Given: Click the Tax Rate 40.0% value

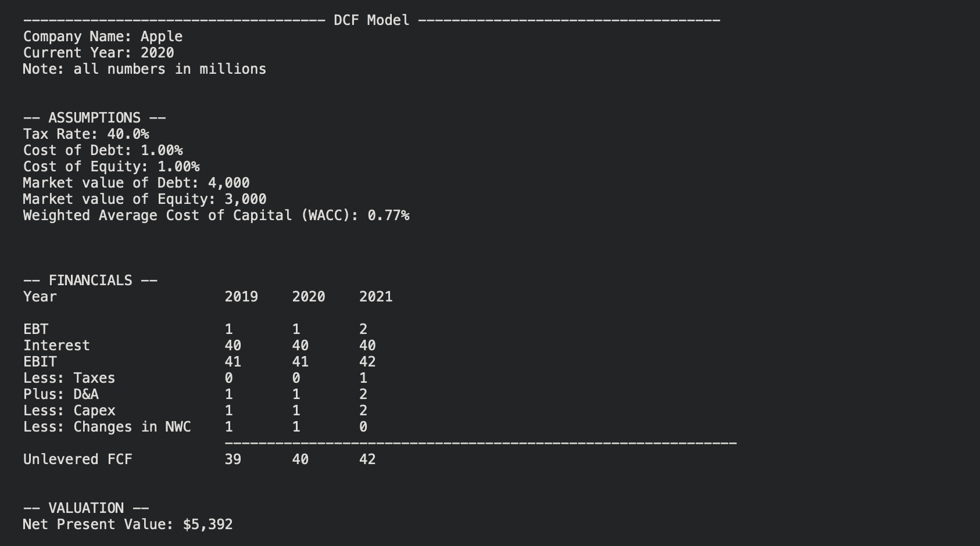Looking at the screenshot, I should 128,134.
